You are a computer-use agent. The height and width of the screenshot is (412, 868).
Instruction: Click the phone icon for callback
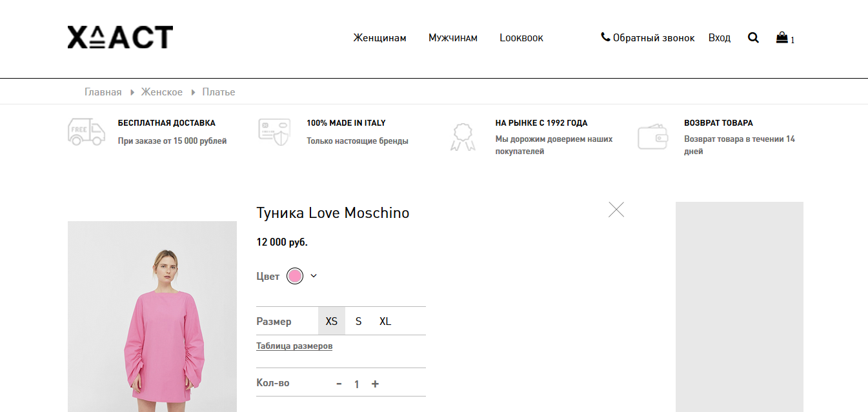(x=605, y=37)
